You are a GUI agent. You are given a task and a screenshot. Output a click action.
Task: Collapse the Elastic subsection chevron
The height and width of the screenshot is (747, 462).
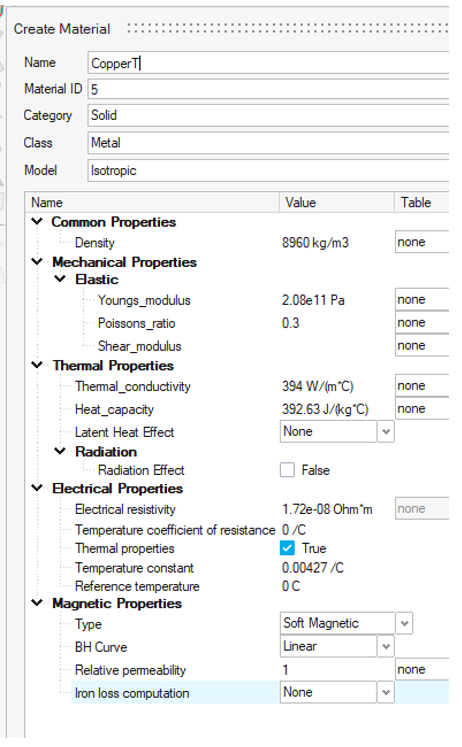tap(60, 279)
